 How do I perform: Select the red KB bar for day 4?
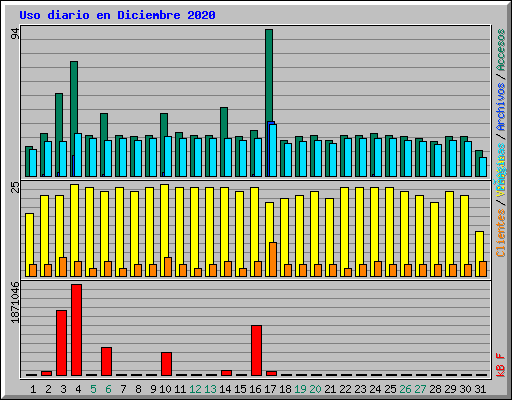coord(76,330)
